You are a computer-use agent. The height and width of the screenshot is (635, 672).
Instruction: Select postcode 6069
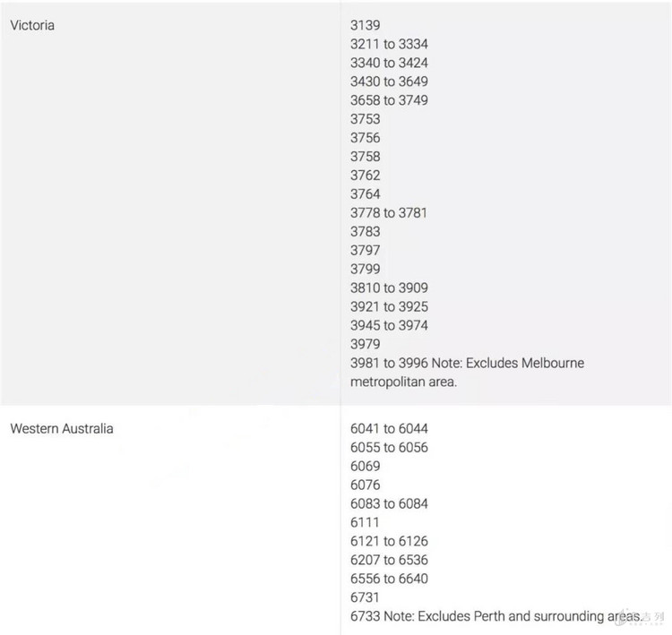point(366,466)
